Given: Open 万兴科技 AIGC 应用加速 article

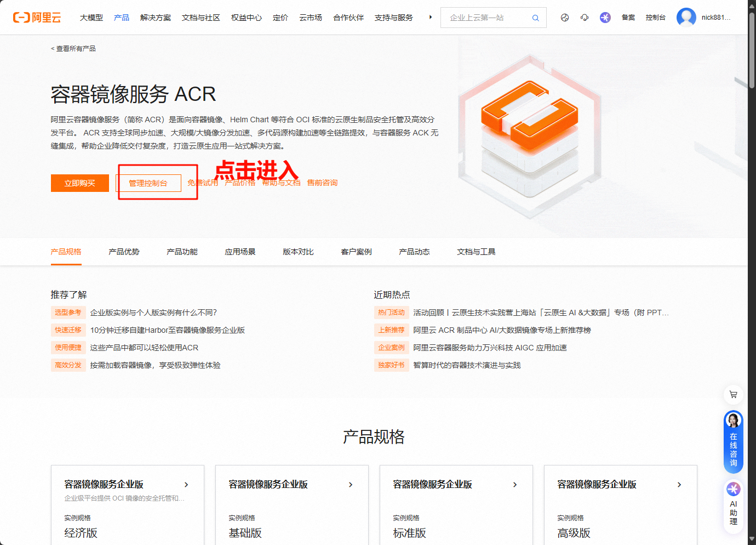Looking at the screenshot, I should point(490,348).
